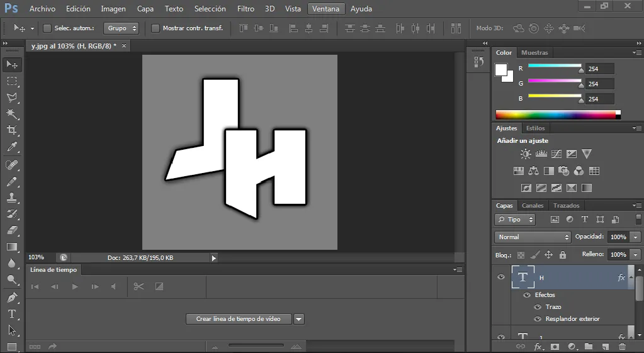Select the Crop tool
The image size is (644, 353).
[x=12, y=130]
